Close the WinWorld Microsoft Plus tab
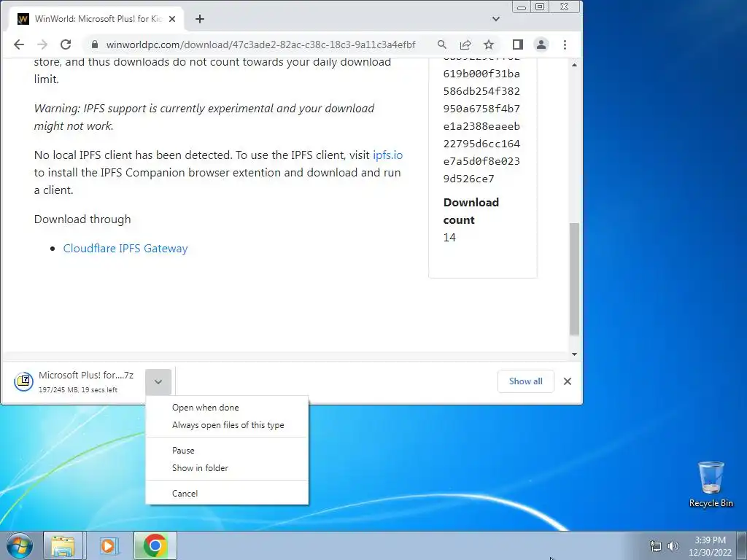Image resolution: width=747 pixels, height=560 pixels. coord(172,19)
